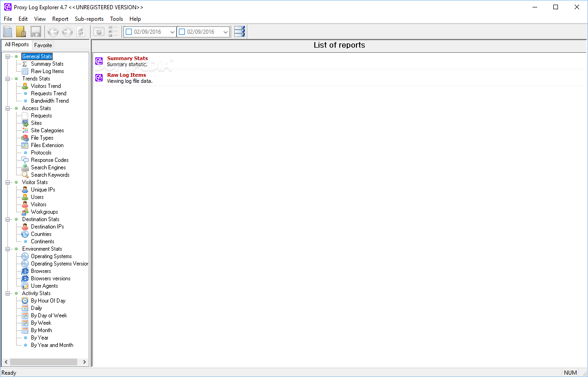This screenshot has height=377, width=588.
Task: Click the Browsers Internet Explorer icon
Action: coord(25,271)
